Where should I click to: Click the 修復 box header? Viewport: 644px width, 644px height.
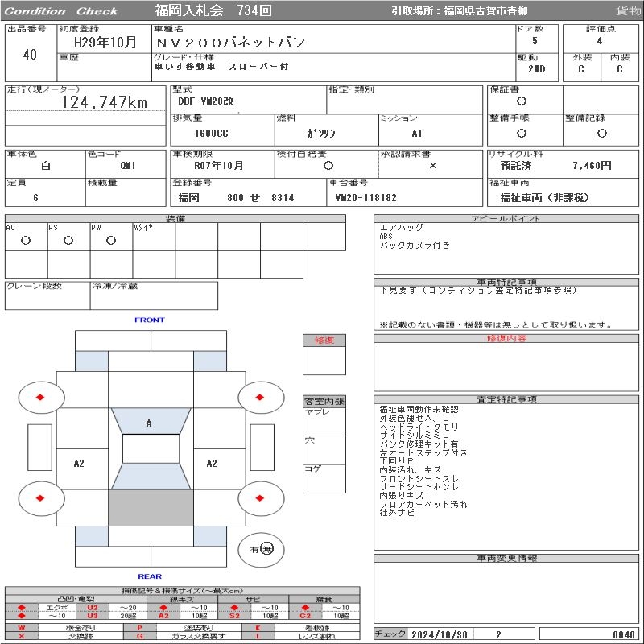[x=324, y=340]
